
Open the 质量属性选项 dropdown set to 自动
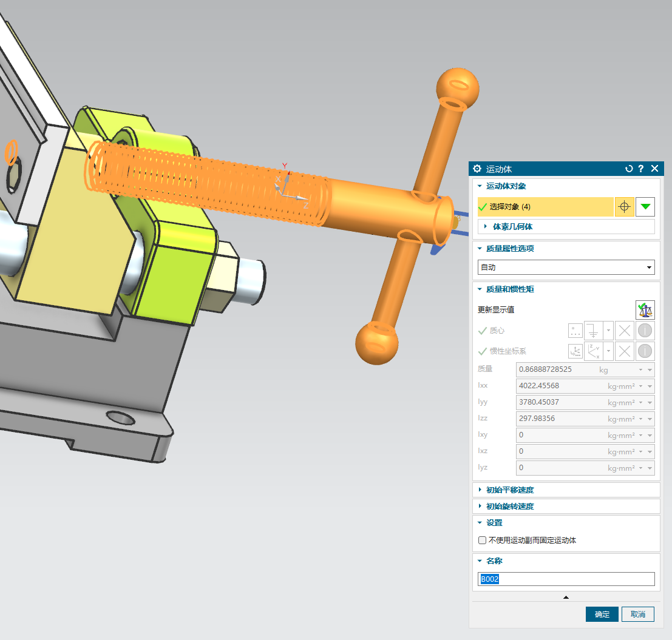(x=566, y=267)
